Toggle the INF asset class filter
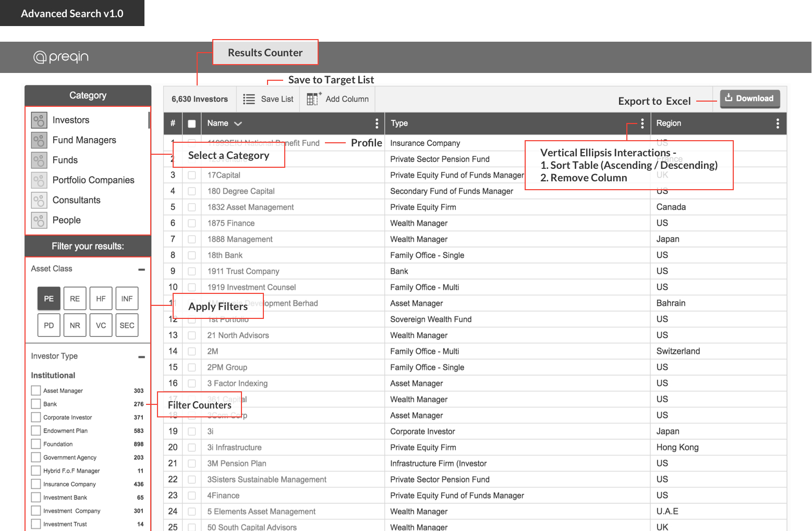Image resolution: width=812 pixels, height=531 pixels. coord(127,299)
